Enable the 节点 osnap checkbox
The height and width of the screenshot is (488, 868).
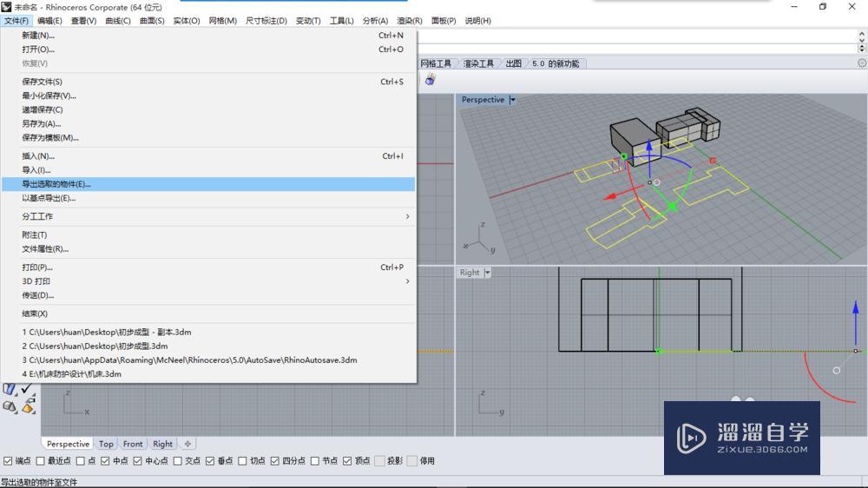pos(315,461)
